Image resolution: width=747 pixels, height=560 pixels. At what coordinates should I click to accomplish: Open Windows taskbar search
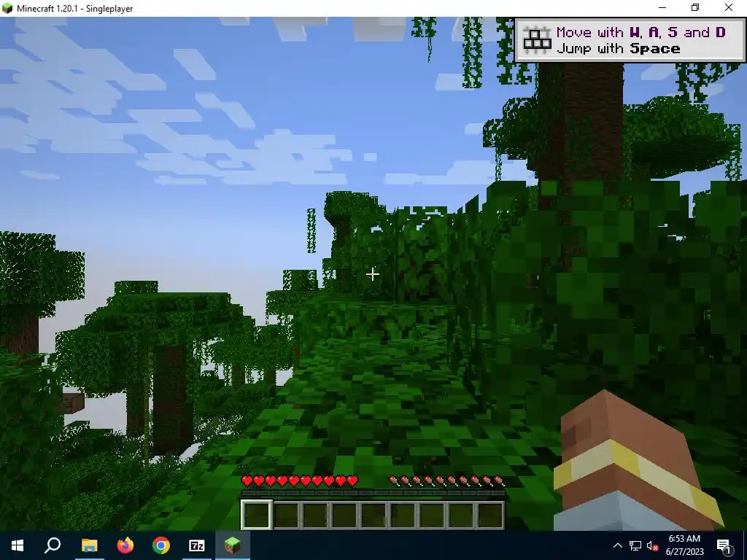click(53, 545)
